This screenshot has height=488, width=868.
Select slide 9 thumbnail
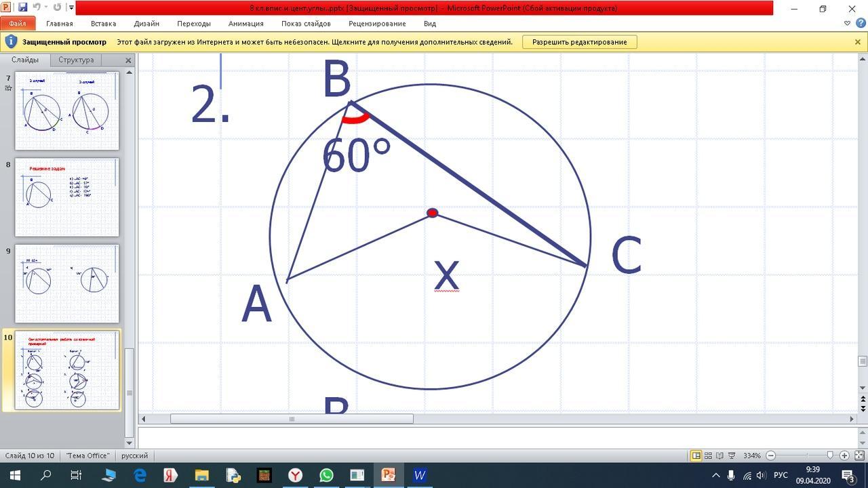pyautogui.click(x=67, y=284)
